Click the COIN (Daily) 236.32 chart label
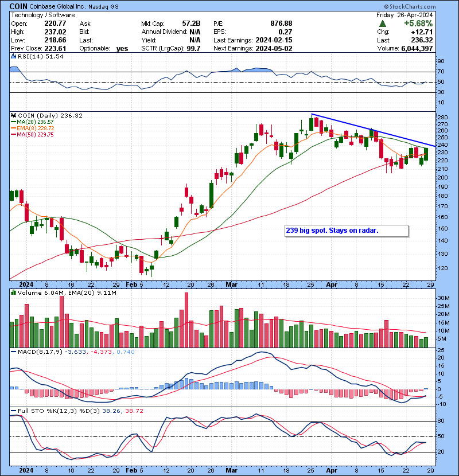The width and height of the screenshot is (459, 476). [x=50, y=115]
